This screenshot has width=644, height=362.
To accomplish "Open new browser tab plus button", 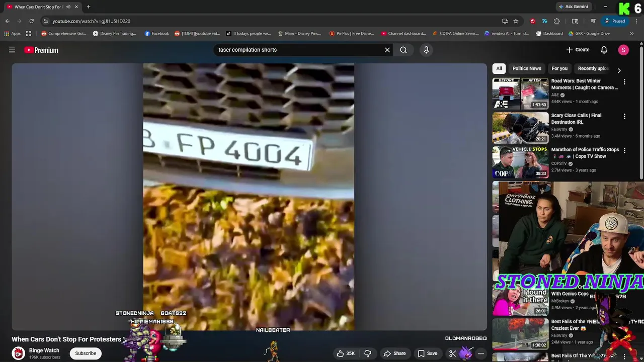I will 89,7.
